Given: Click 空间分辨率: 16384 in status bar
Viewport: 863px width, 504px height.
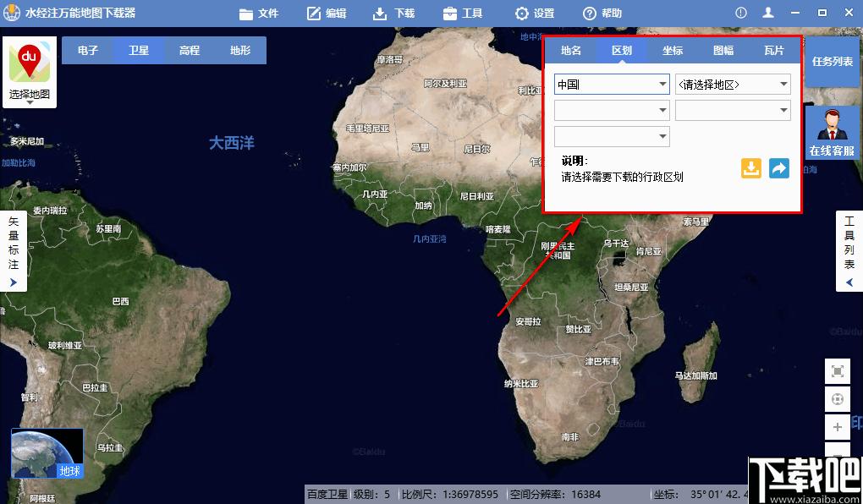Looking at the screenshot, I should [555, 494].
